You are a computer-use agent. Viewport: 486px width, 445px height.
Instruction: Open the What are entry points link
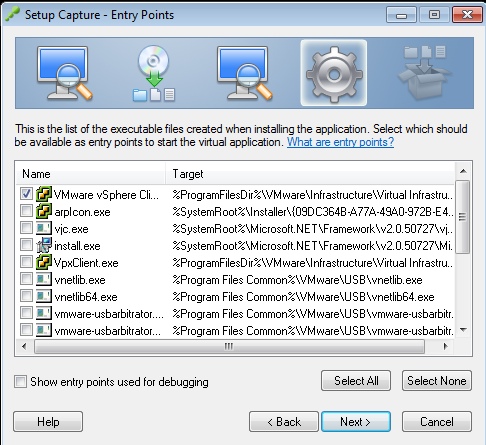pyautogui.click(x=340, y=142)
